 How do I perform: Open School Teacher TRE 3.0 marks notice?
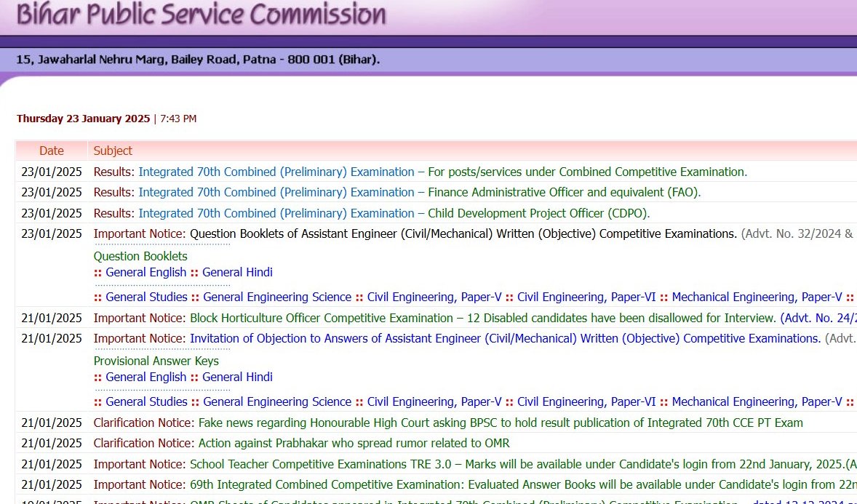523,464
